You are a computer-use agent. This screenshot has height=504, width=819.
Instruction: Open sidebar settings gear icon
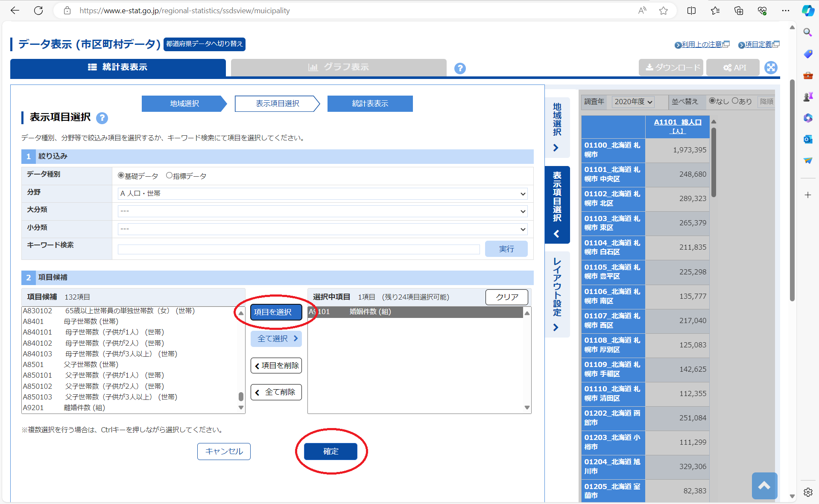coord(808,492)
